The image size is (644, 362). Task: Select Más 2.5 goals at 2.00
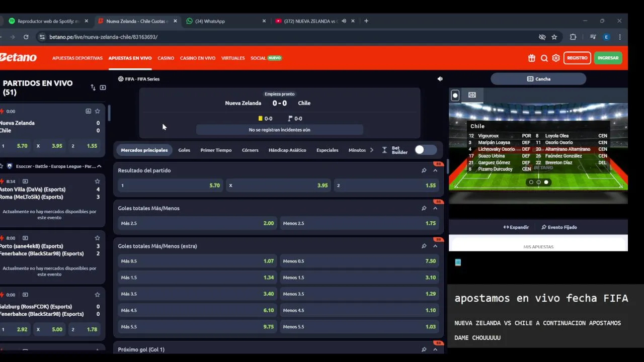(197, 223)
